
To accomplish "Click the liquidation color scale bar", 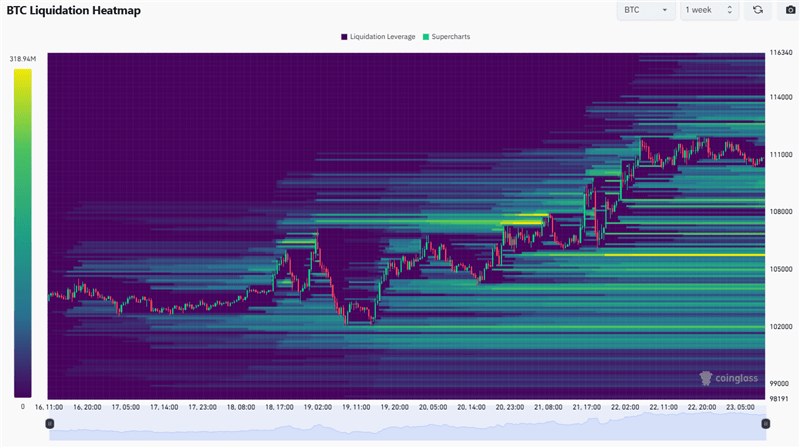I will pyautogui.click(x=22, y=233).
